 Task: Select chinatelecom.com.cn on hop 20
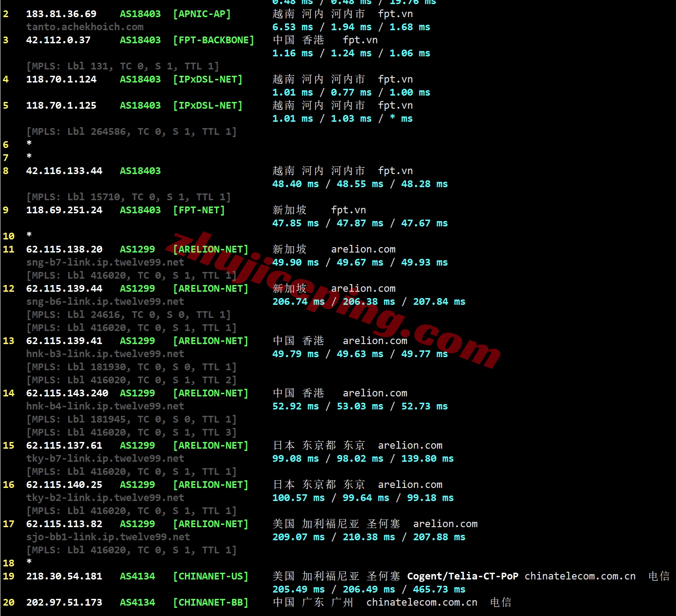(422, 602)
